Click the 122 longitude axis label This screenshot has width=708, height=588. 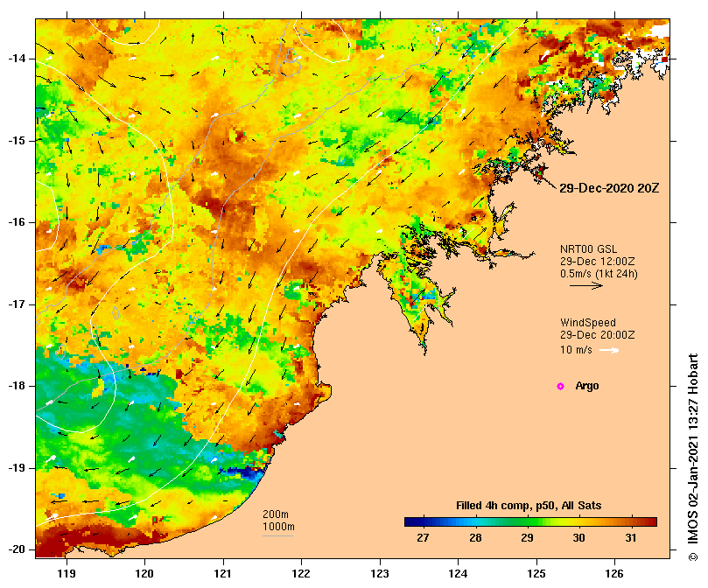pos(301,573)
